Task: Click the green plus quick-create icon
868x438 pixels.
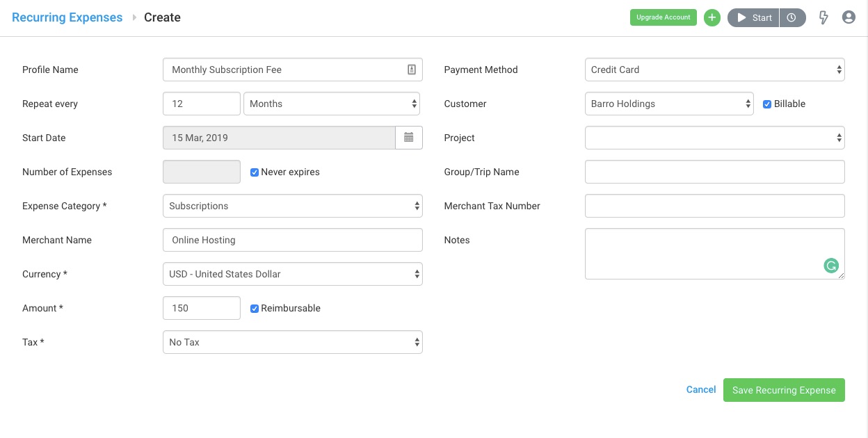Action: (712, 17)
